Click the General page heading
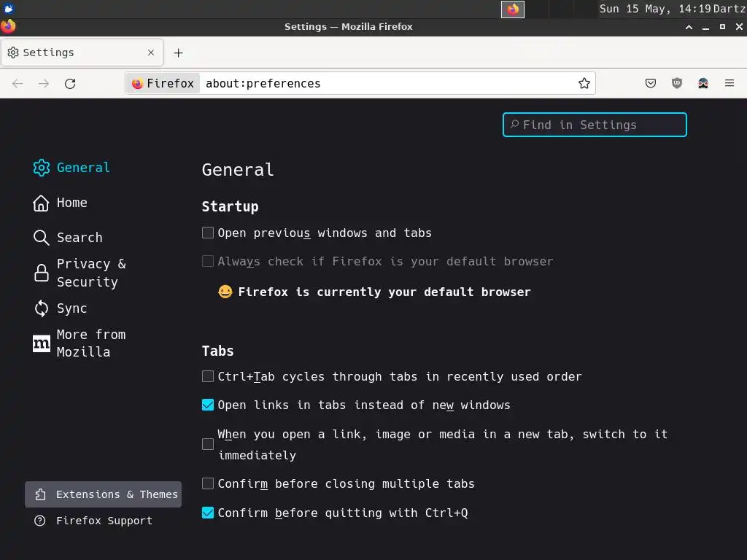 tap(238, 170)
